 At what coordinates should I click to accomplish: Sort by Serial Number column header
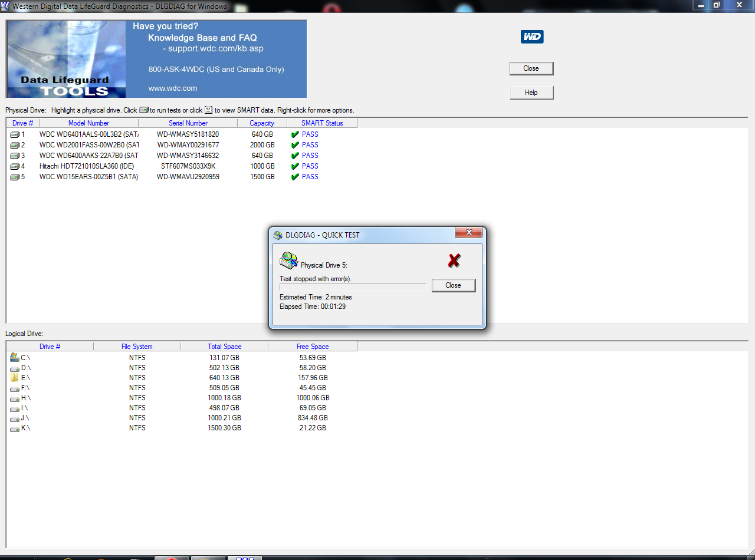188,123
